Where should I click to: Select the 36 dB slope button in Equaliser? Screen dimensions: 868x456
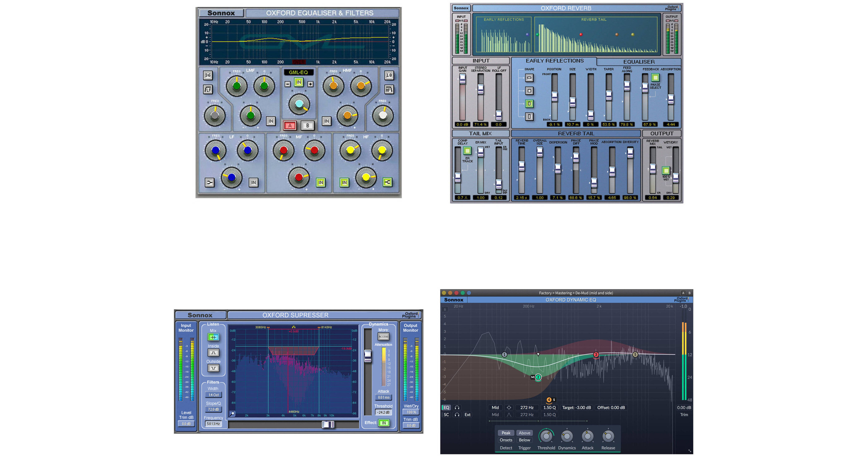coord(208,75)
